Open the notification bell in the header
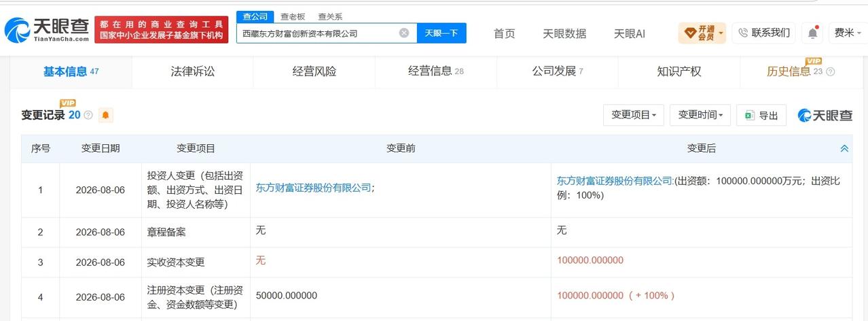868x321 pixels. [x=812, y=33]
